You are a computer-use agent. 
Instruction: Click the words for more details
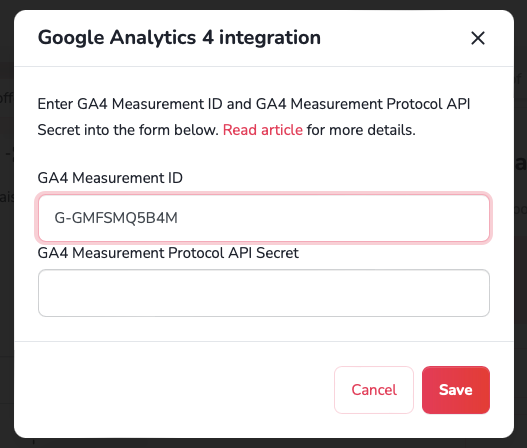tap(361, 130)
